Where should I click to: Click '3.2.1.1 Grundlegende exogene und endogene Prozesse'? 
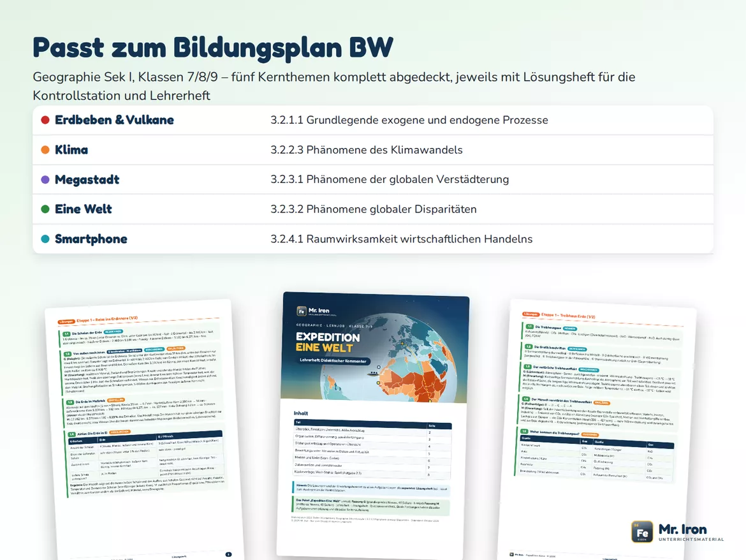click(409, 120)
